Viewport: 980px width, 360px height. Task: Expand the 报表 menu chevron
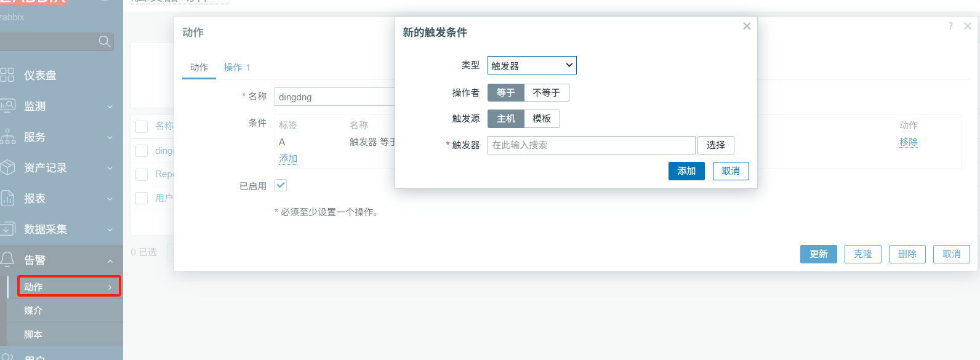tap(110, 199)
